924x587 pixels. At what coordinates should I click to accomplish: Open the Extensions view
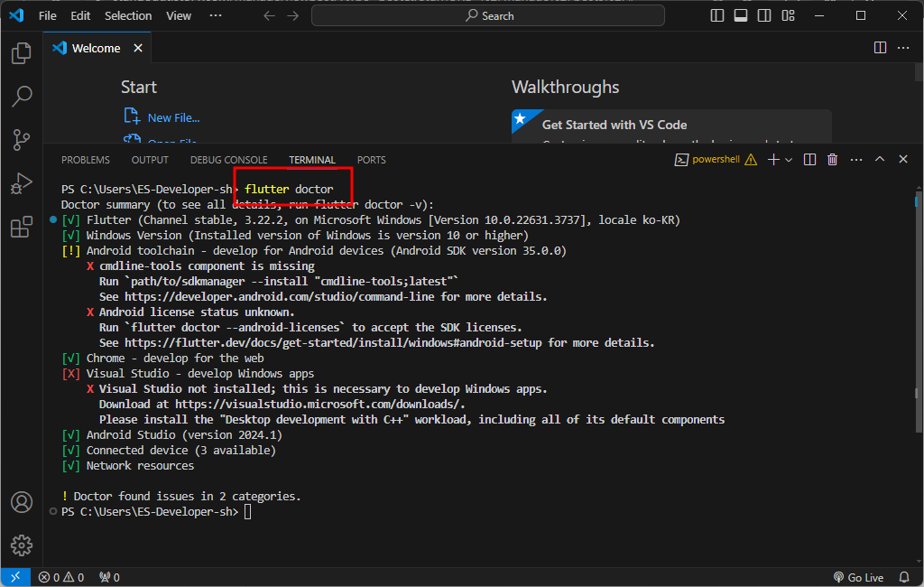(22, 228)
